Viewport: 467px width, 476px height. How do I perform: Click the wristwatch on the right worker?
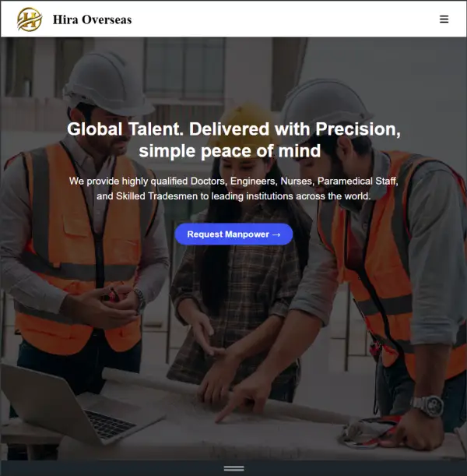point(427,406)
